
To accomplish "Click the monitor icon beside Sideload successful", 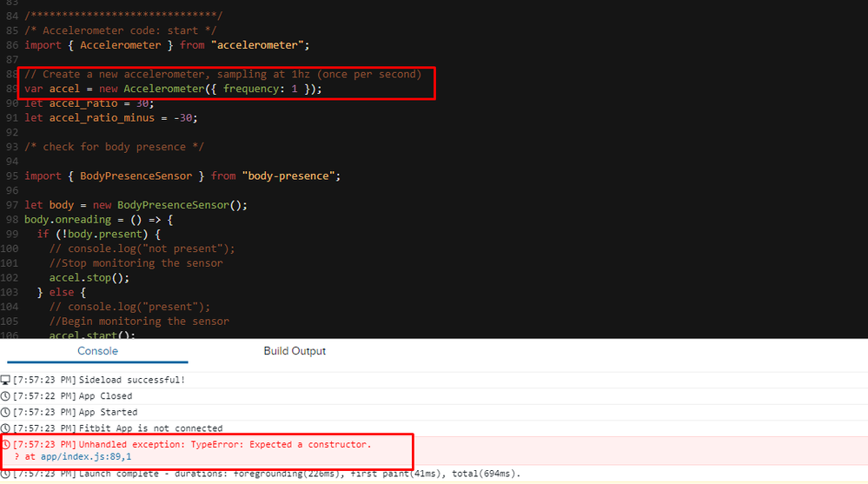I will tap(5, 381).
